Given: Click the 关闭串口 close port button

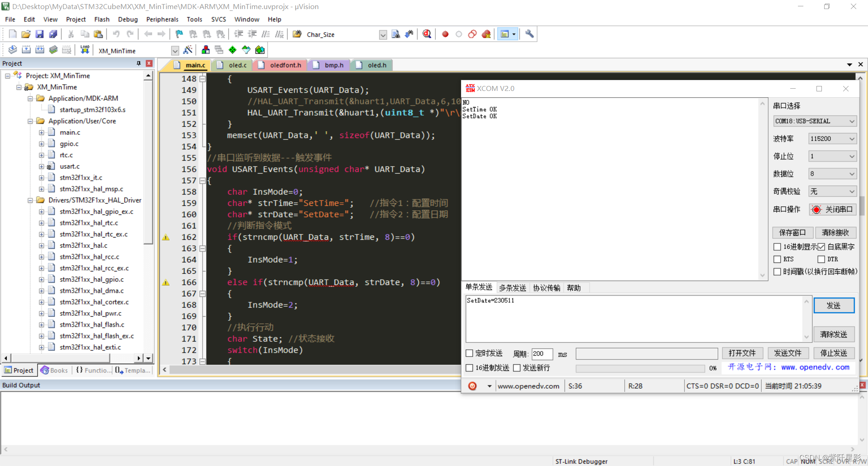Looking at the screenshot, I should coord(833,209).
